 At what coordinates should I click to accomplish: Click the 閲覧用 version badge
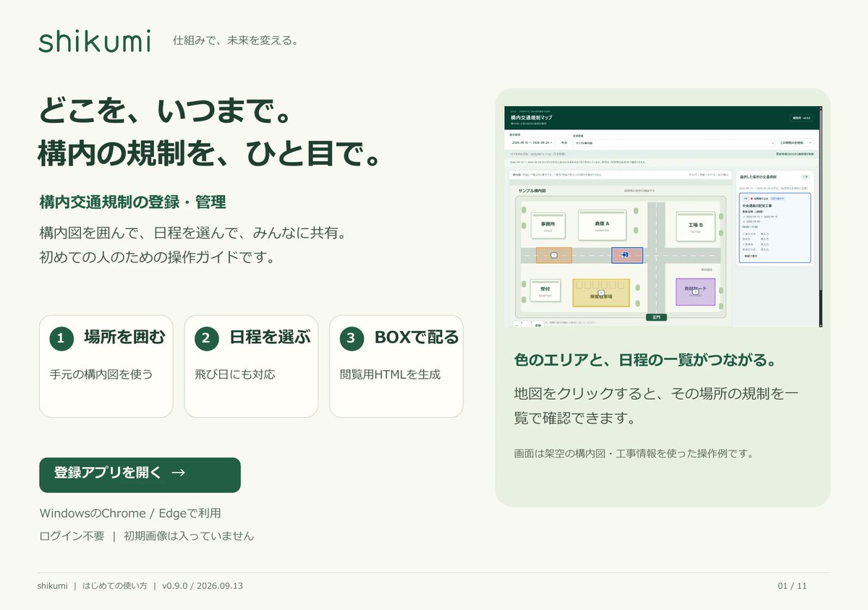coord(801,118)
